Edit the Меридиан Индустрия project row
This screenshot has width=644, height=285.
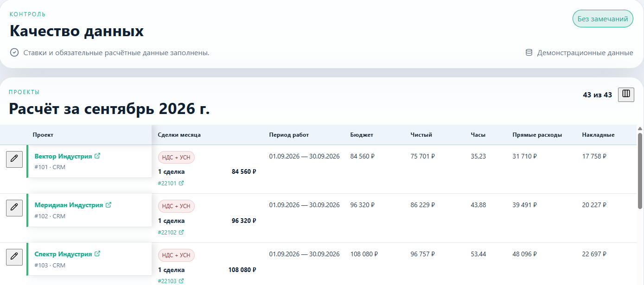tap(14, 208)
